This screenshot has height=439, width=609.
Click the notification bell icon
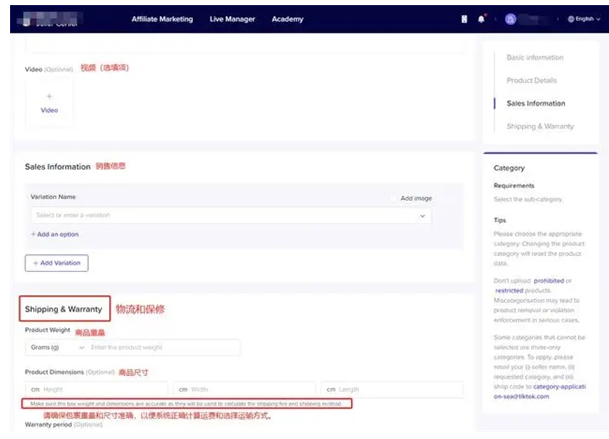[481, 19]
